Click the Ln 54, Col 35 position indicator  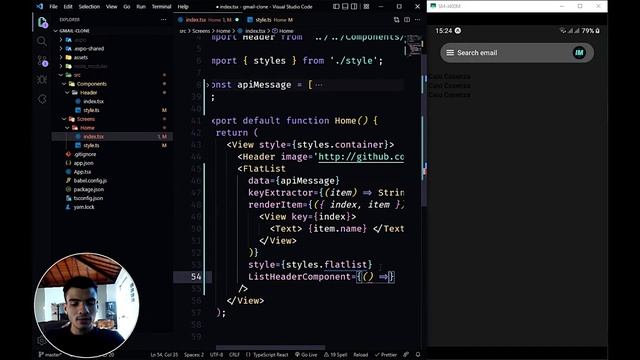click(164, 355)
